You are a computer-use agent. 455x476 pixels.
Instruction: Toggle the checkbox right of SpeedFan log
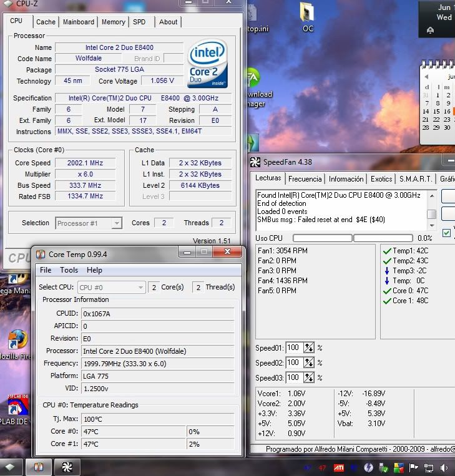pos(446,233)
